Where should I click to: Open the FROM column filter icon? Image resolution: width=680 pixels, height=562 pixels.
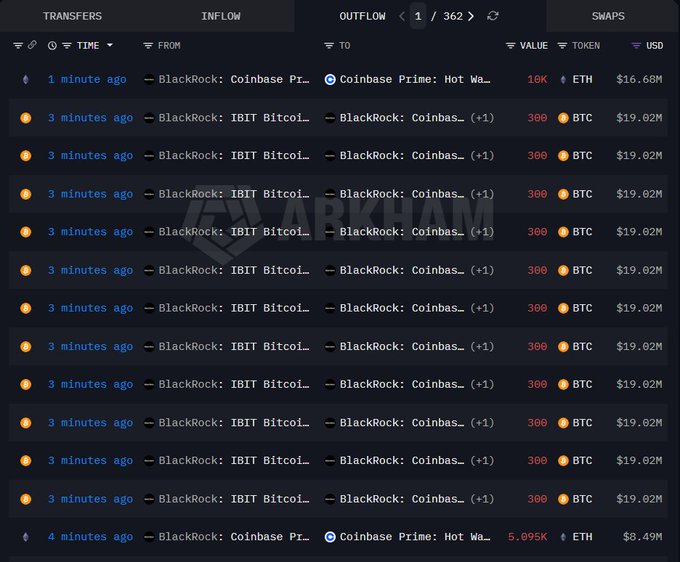pyautogui.click(x=148, y=46)
